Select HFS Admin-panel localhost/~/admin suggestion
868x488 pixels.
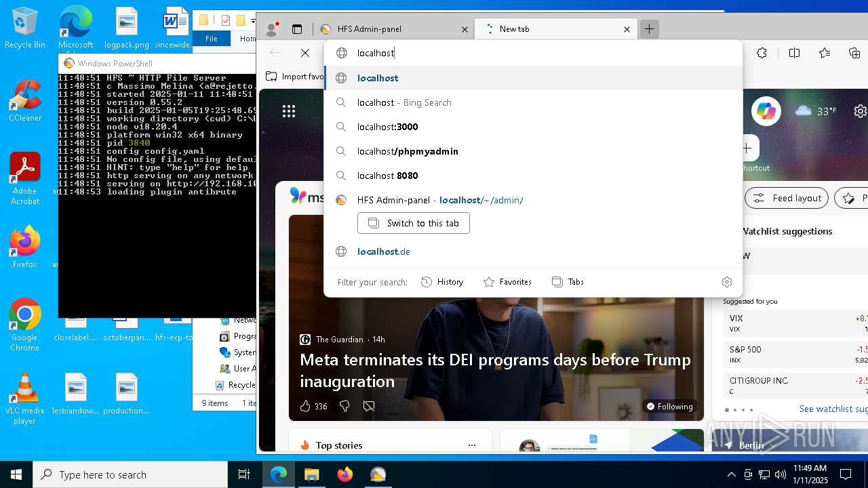(533, 200)
